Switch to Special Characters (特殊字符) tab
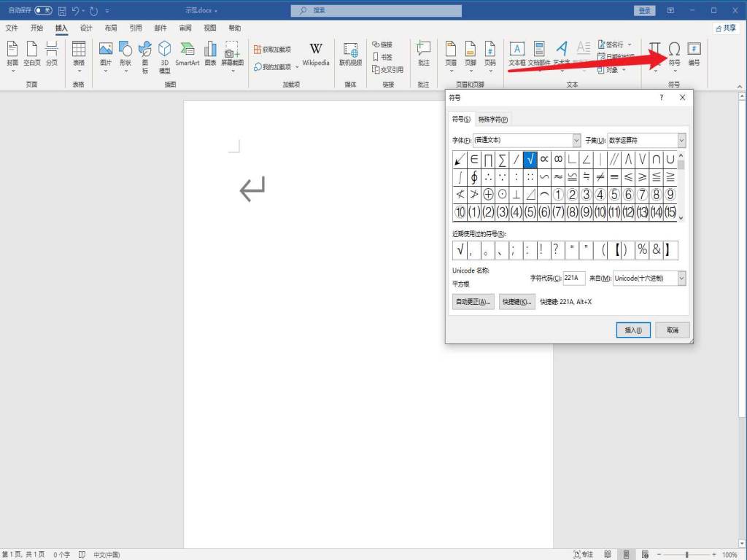This screenshot has height=560, width=747. pyautogui.click(x=493, y=120)
